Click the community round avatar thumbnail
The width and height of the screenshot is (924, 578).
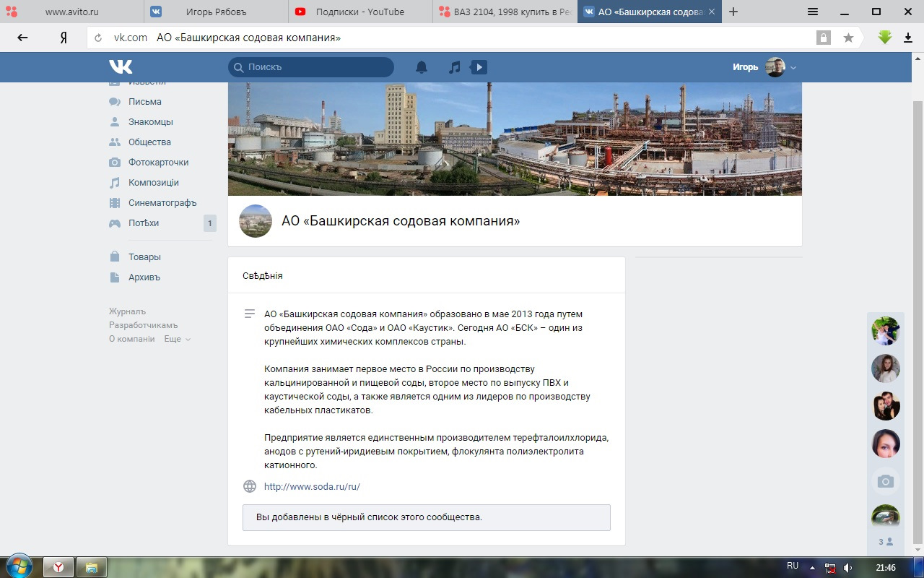[x=256, y=221]
